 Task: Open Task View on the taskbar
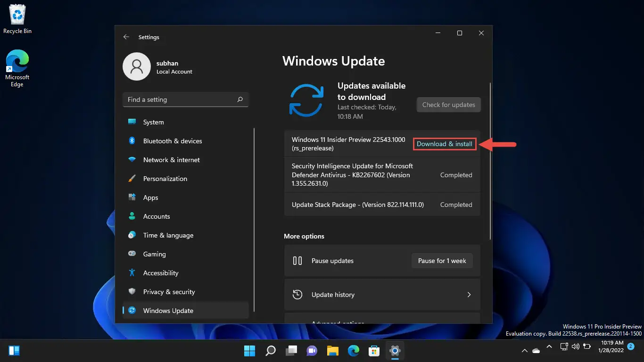pos(291,351)
